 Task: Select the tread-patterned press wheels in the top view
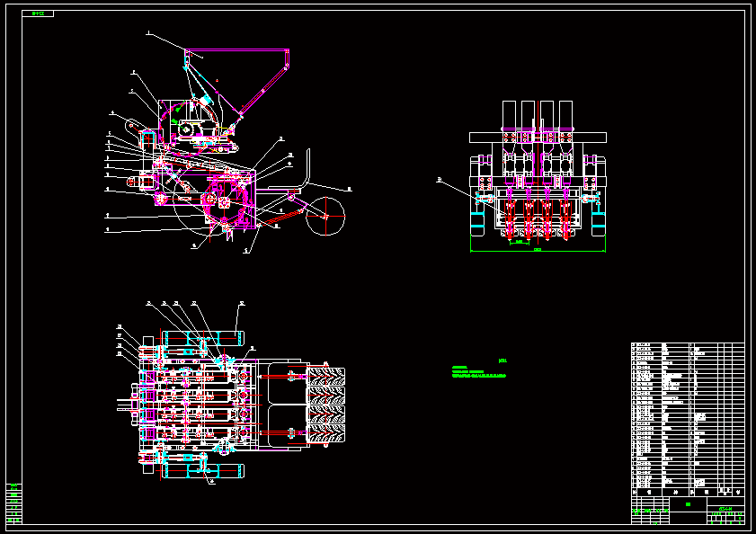pos(326,405)
